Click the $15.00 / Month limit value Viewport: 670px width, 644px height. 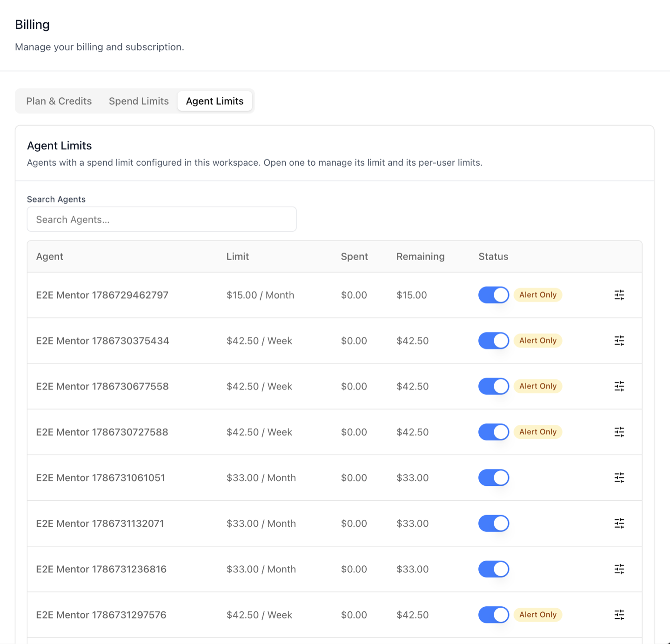[x=261, y=295]
